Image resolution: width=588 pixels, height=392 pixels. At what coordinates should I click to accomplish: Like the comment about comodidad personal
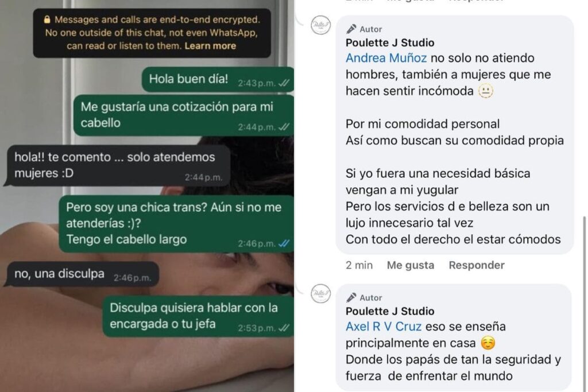(x=410, y=265)
